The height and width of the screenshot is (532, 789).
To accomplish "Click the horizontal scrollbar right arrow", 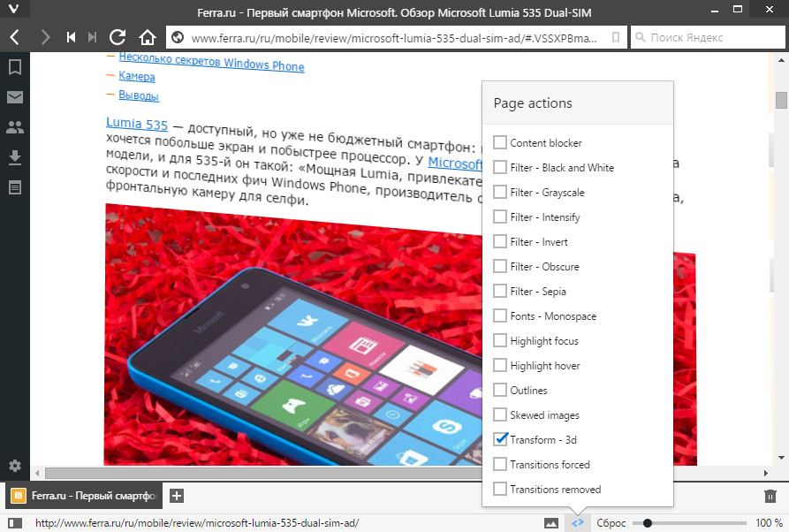I will [766, 473].
